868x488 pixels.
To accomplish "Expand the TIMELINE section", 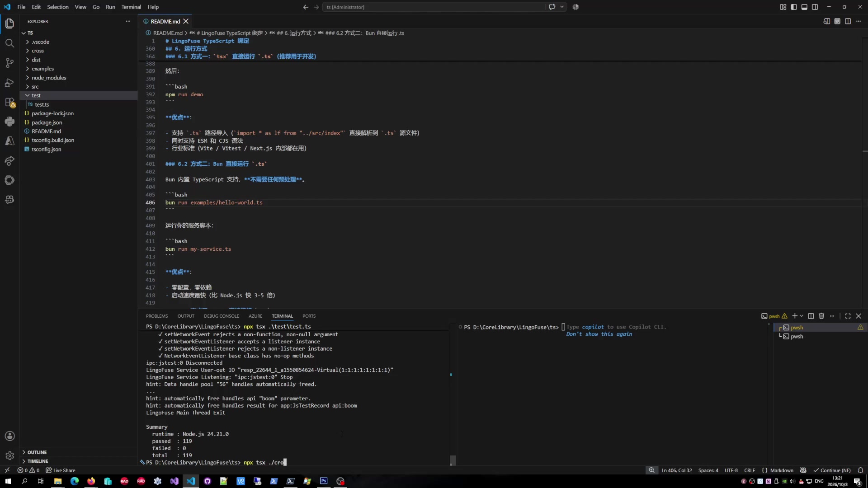I will [x=78, y=461].
